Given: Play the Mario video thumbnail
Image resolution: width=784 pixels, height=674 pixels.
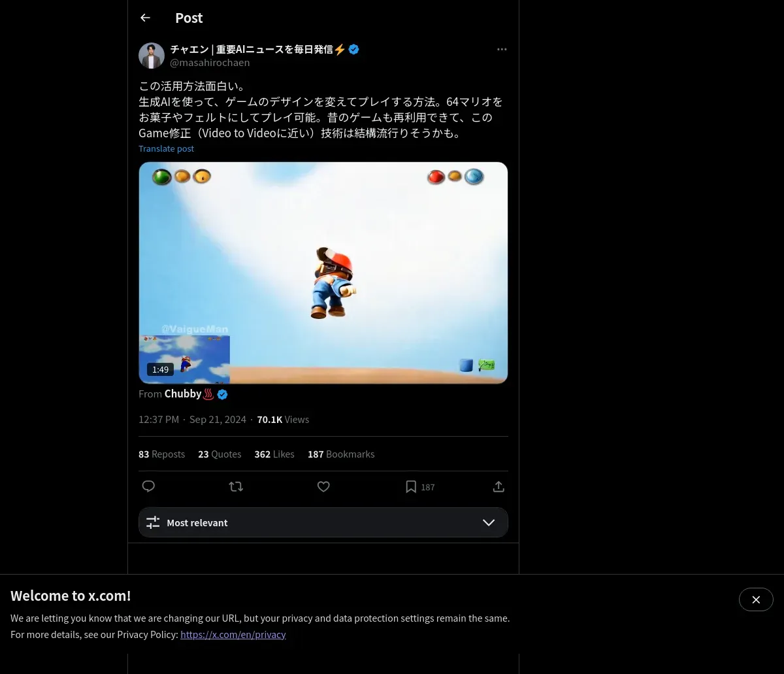Looking at the screenshot, I should 323,273.
